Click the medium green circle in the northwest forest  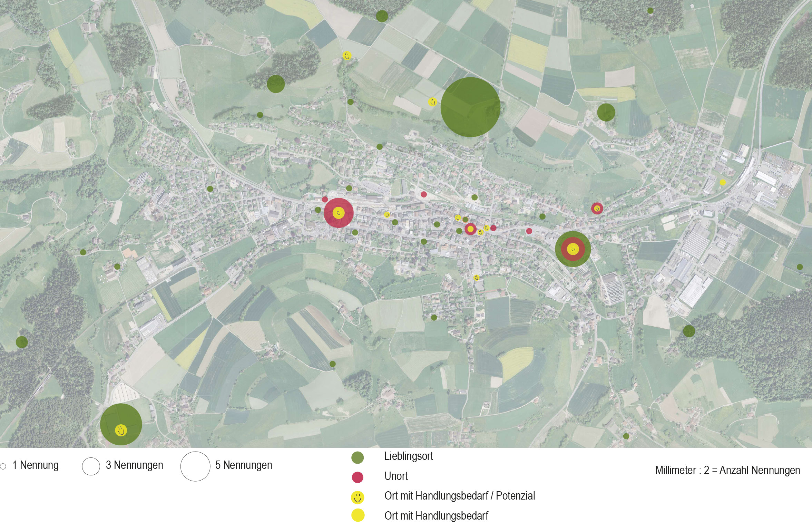tap(276, 84)
